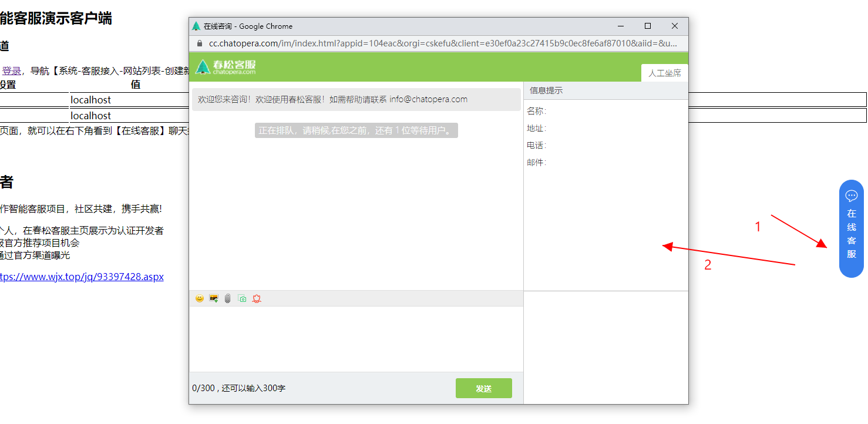Image resolution: width=868 pixels, height=424 pixels.
Task: Click the red rose rating icon
Action: point(257,299)
